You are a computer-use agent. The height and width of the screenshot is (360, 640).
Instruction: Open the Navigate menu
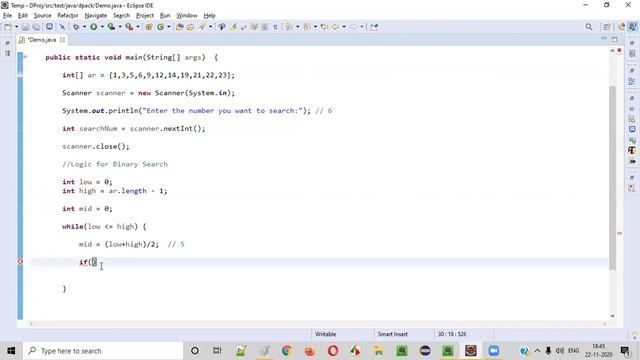point(96,16)
